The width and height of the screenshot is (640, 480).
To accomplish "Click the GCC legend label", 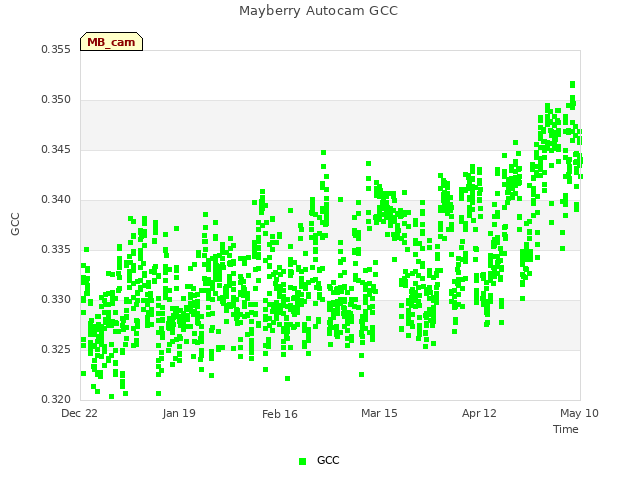I will coord(328,460).
